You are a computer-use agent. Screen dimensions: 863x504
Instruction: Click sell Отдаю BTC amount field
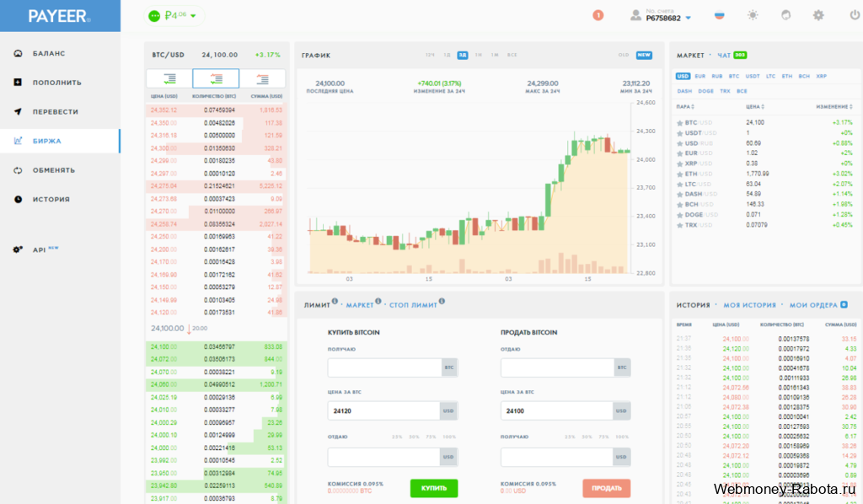[x=566, y=367]
